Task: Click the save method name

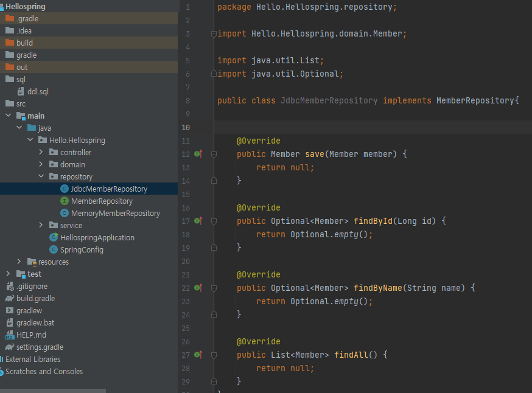Action: [x=315, y=155]
